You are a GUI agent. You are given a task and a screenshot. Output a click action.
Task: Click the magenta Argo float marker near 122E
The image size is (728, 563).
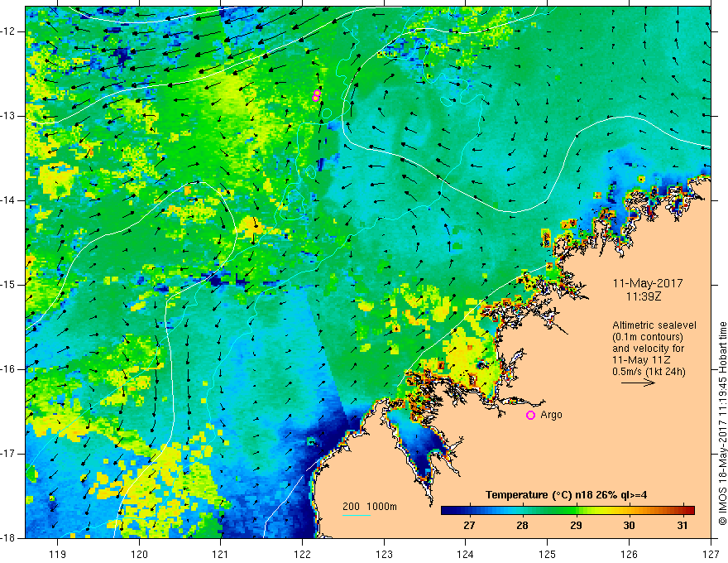pos(316,96)
